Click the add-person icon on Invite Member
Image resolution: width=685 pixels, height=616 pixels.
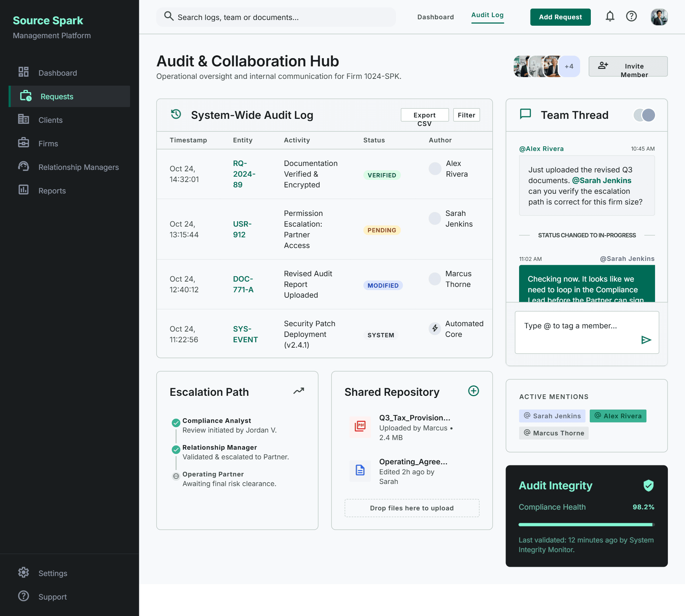603,65
